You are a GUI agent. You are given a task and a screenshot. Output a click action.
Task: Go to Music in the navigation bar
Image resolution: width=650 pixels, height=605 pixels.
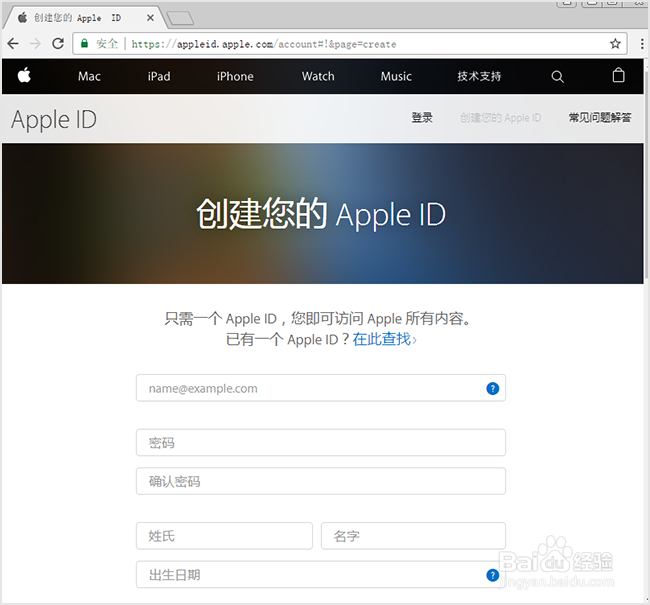pyautogui.click(x=396, y=76)
